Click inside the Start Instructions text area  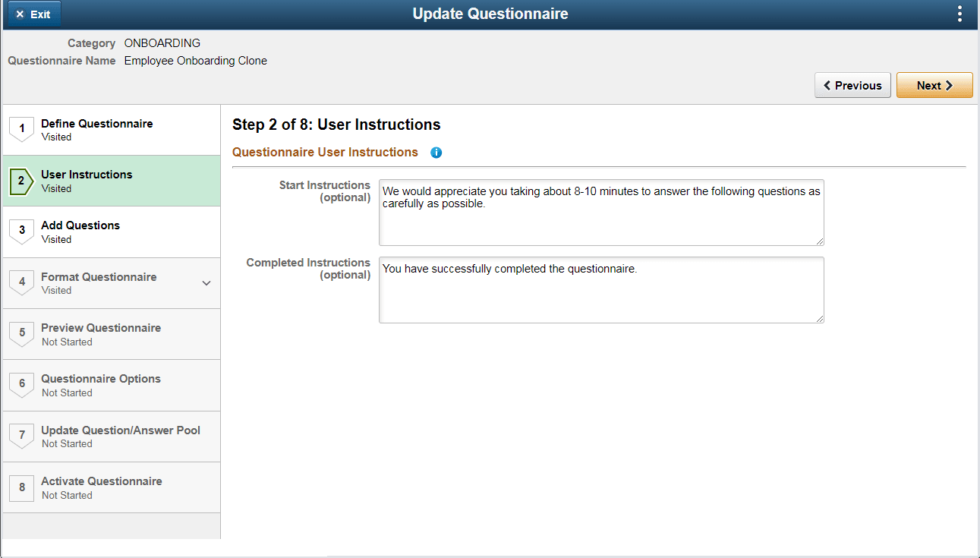(600, 213)
